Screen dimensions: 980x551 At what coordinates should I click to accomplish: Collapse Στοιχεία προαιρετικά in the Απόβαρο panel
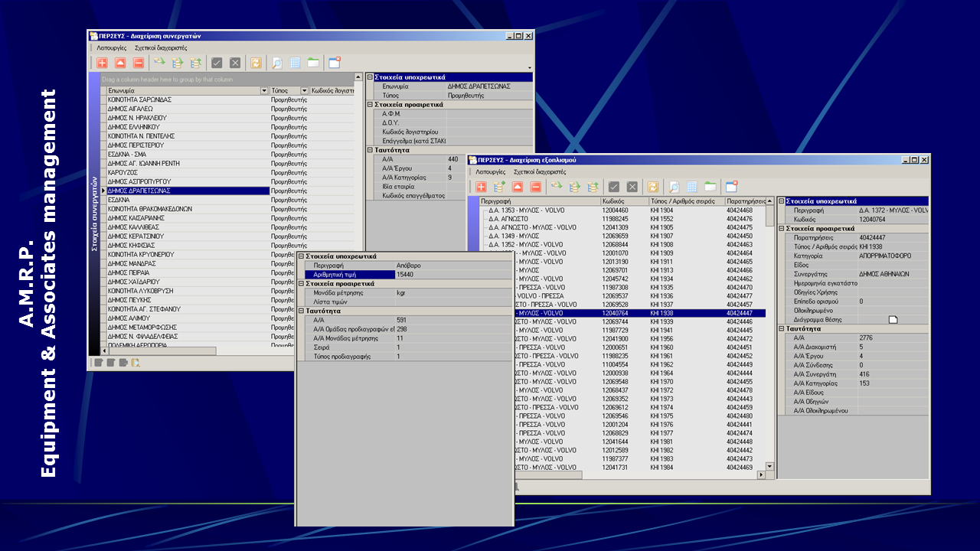click(301, 283)
